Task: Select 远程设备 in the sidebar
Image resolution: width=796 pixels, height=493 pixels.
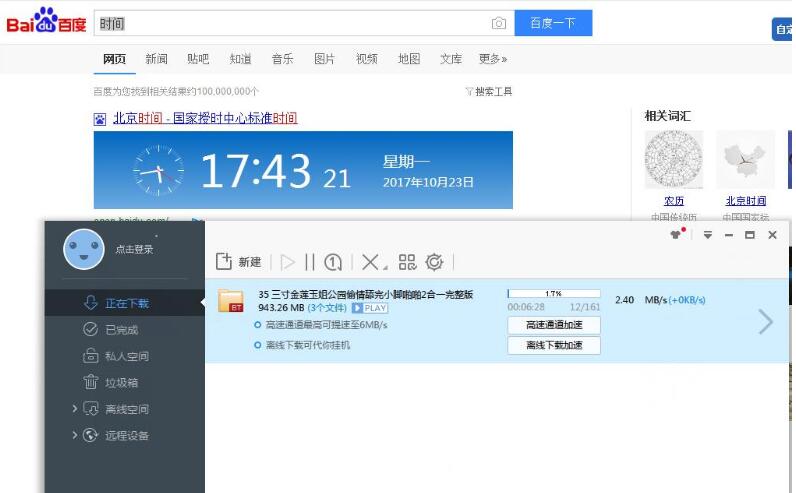Action: [125, 435]
